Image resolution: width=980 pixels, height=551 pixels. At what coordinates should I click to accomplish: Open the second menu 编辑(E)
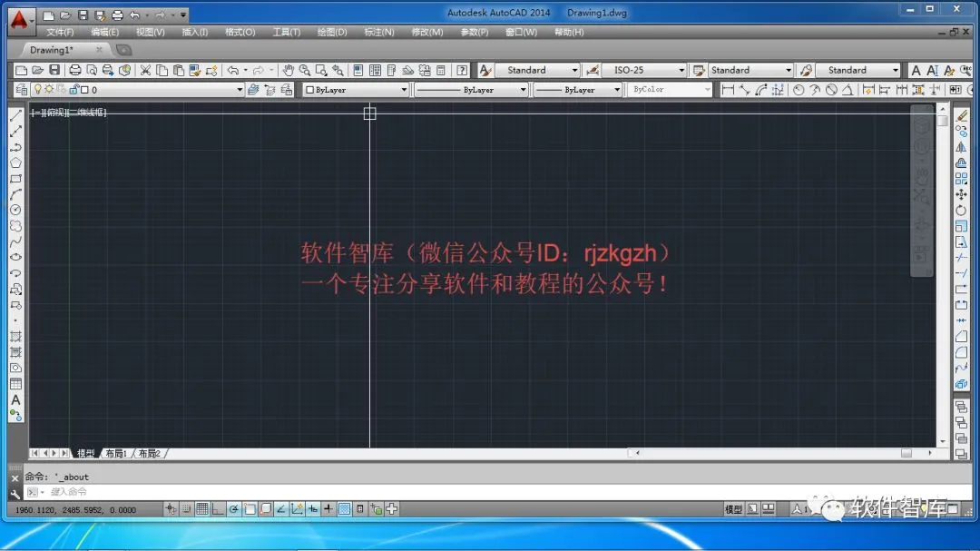tap(105, 32)
